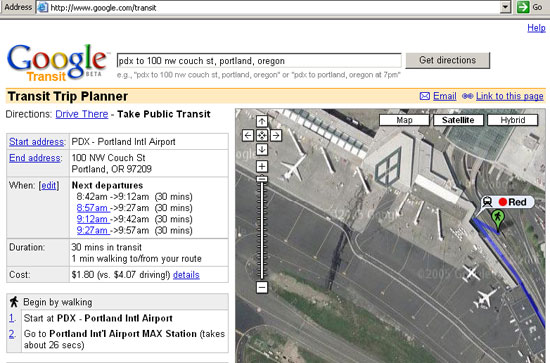Image resolution: width=550 pixels, height=363 pixels.
Task: Open the Link to this page link
Action: (x=510, y=96)
